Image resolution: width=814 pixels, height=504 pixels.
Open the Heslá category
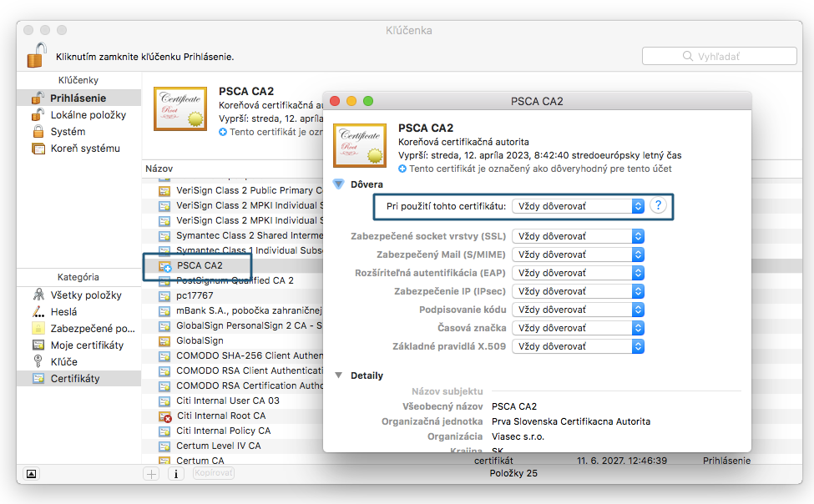(x=79, y=311)
